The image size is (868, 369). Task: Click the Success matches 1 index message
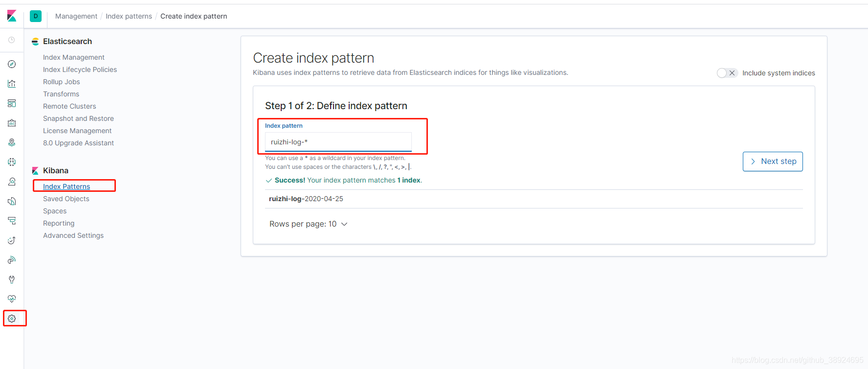click(x=344, y=180)
